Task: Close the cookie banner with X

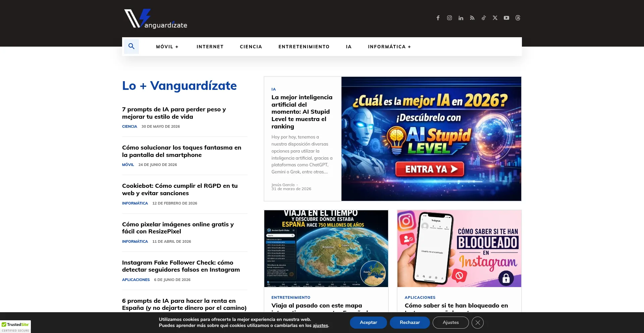Action: pos(478,323)
